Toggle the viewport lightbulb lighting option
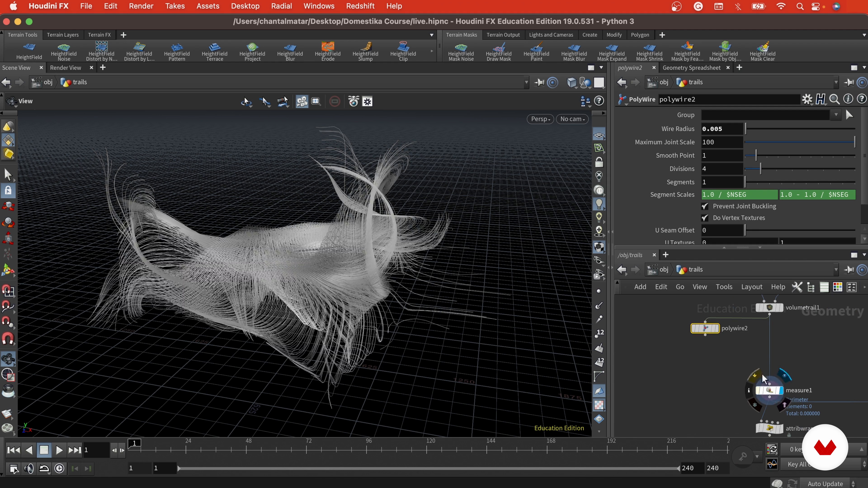The width and height of the screenshot is (868, 488). click(599, 204)
